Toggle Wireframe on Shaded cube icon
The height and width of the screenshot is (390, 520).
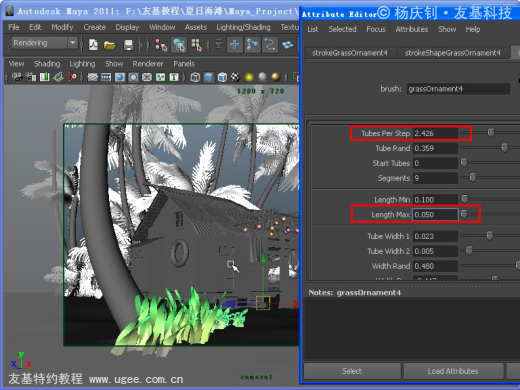point(222,77)
